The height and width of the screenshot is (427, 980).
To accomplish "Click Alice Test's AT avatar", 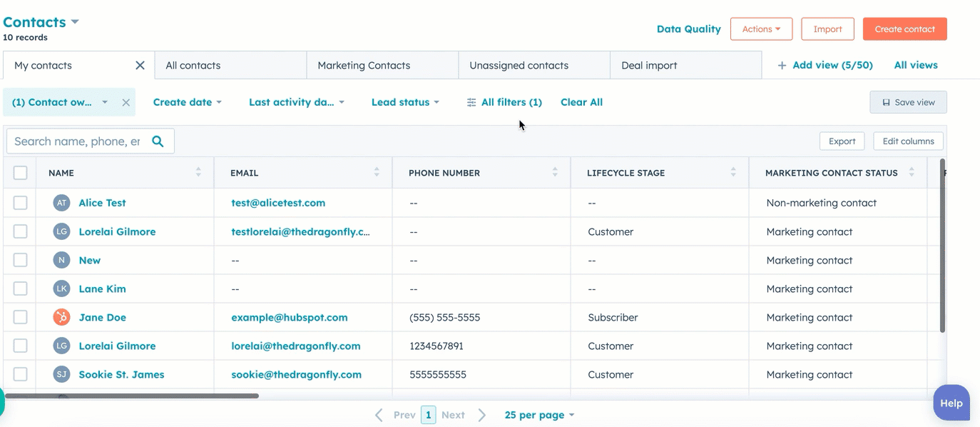I will 62,204.
